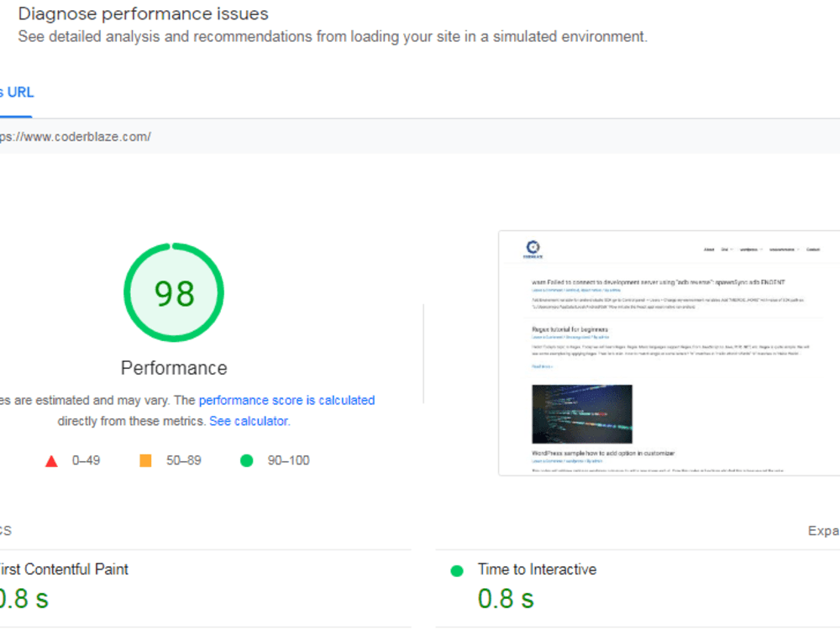Click the orange square 50–89 legend icon

[145, 460]
